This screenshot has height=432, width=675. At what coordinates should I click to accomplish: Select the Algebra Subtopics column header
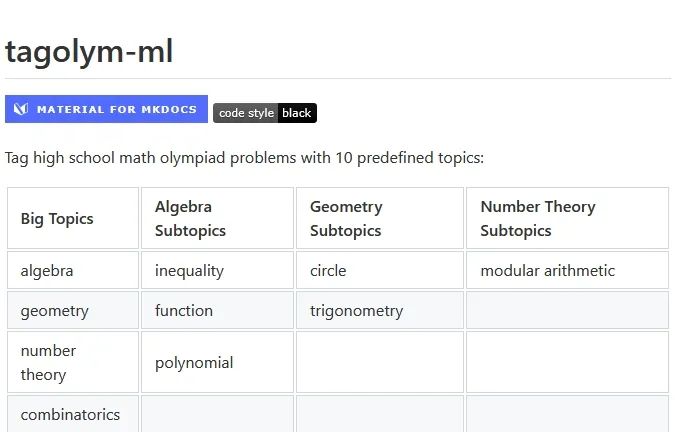pyautogui.click(x=217, y=218)
